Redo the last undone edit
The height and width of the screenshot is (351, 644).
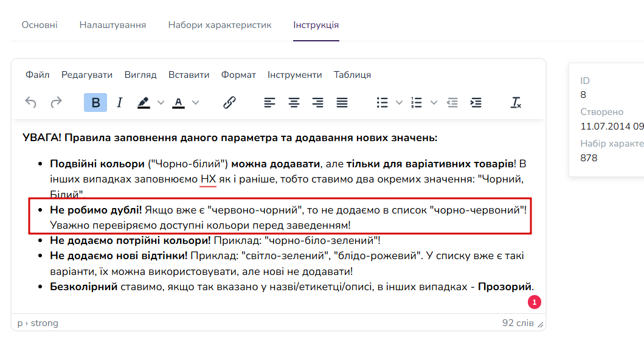[56, 102]
